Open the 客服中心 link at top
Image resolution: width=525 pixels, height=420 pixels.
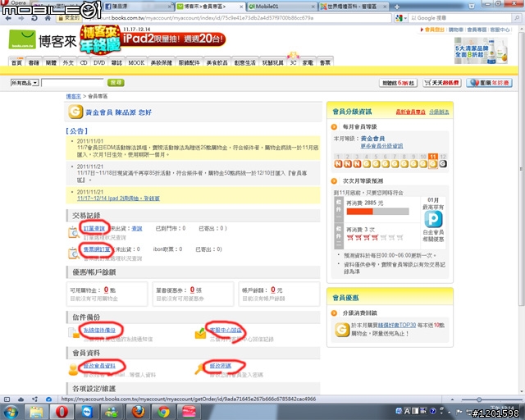pyautogui.click(x=500, y=30)
